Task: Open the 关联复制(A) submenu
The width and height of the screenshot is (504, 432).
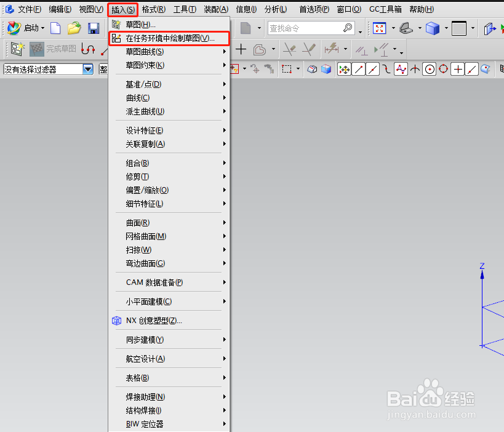Action: coord(169,144)
